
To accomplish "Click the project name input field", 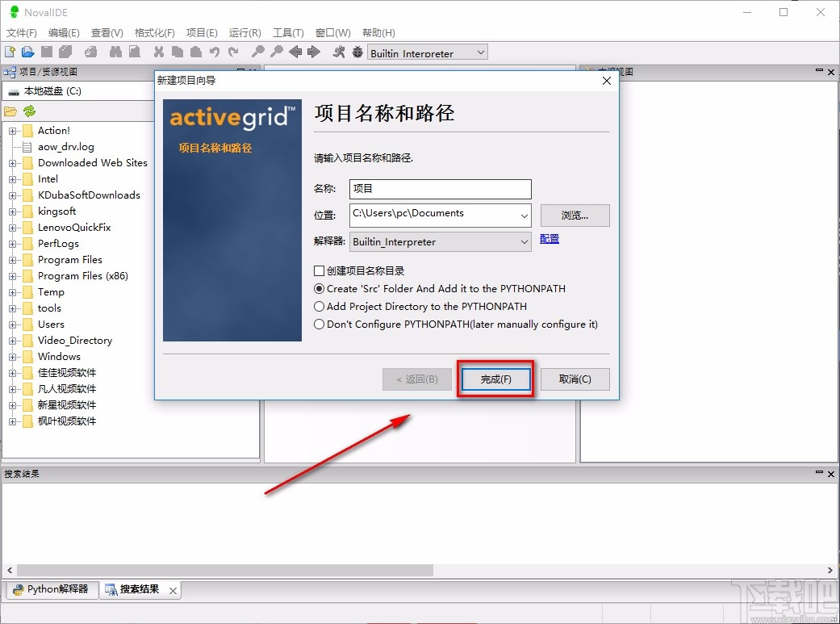I will click(441, 189).
